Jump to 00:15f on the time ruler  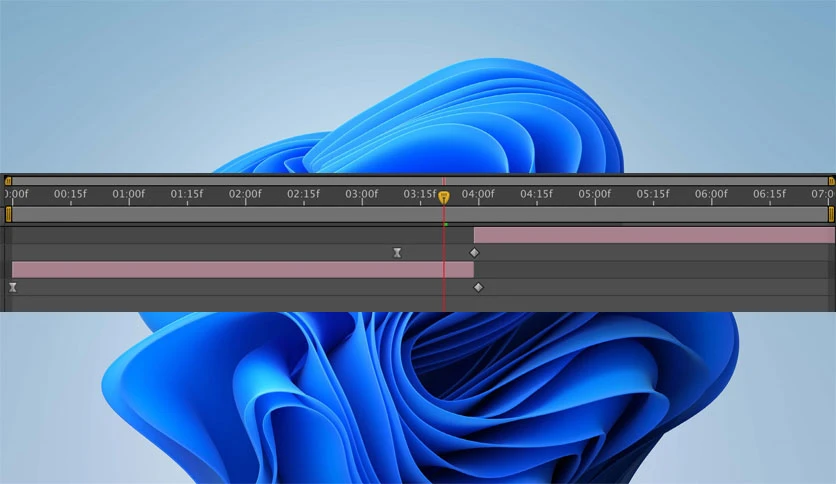pos(70,194)
